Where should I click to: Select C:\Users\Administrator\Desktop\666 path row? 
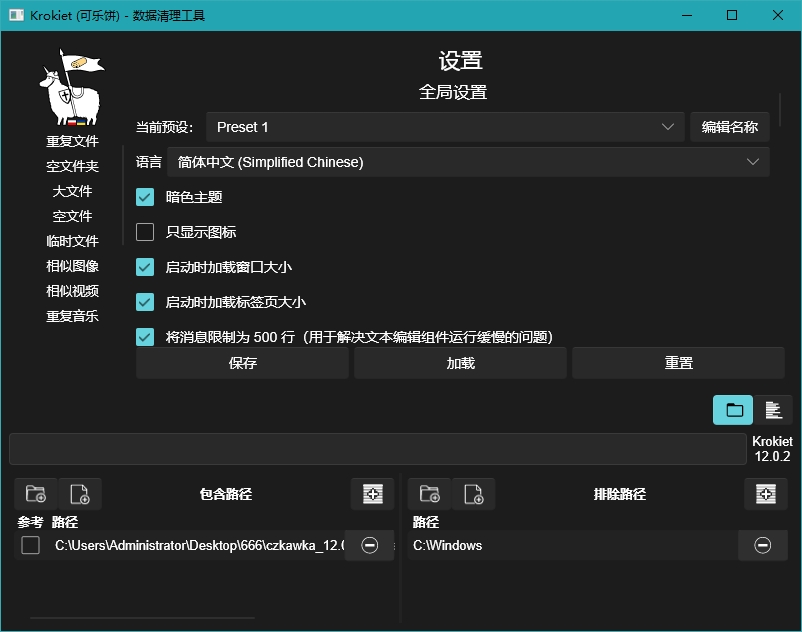pos(199,545)
